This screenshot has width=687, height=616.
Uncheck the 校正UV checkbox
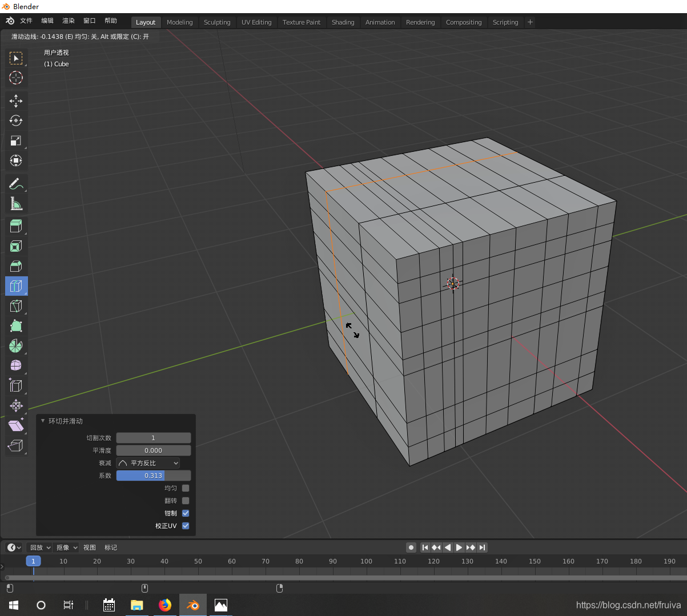click(x=186, y=526)
